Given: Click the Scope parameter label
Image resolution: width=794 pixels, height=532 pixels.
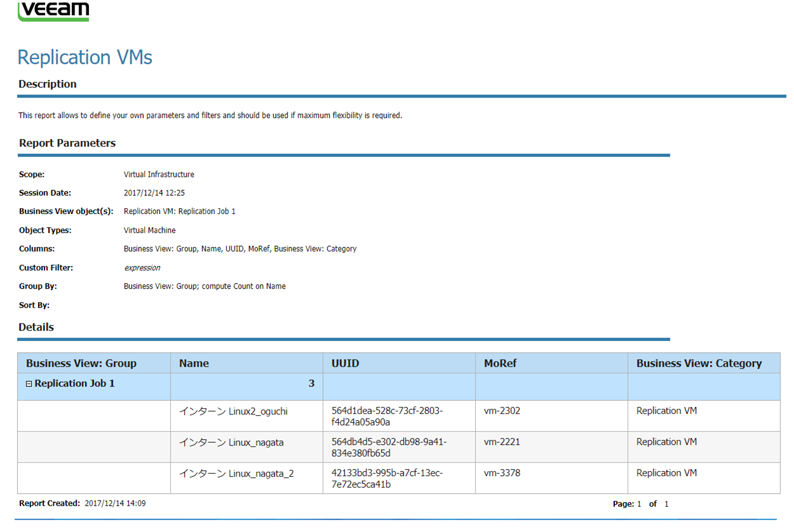Looking at the screenshot, I should tap(32, 175).
